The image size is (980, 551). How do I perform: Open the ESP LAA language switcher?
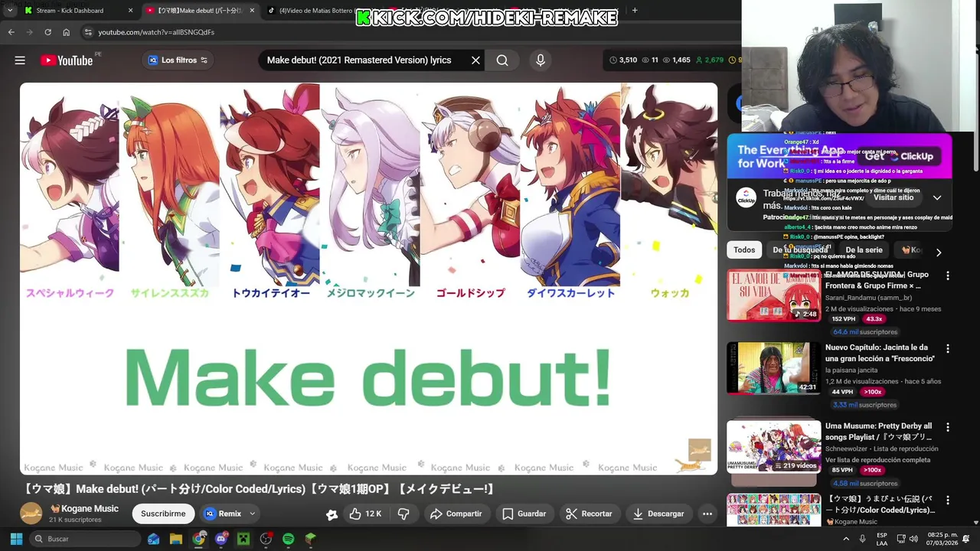click(x=882, y=539)
